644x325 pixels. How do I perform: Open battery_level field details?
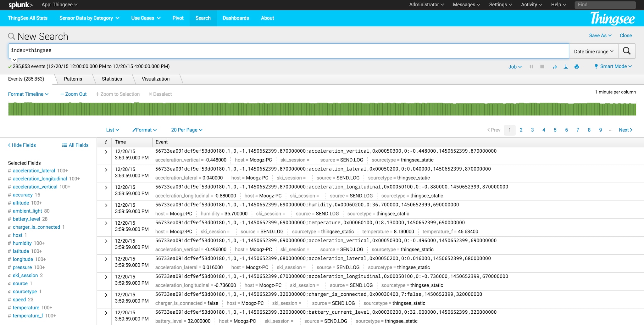[26, 219]
